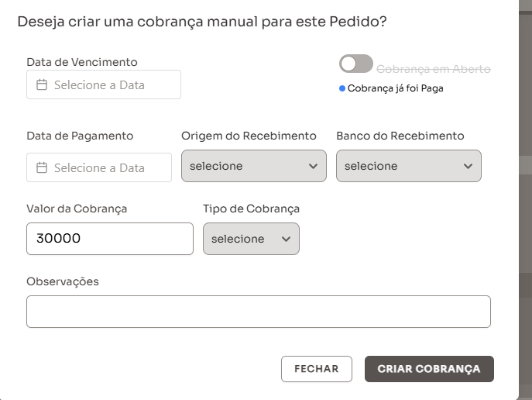532x400 pixels.
Task: Select the Cobrança já foi Paga status text
Action: (395, 88)
